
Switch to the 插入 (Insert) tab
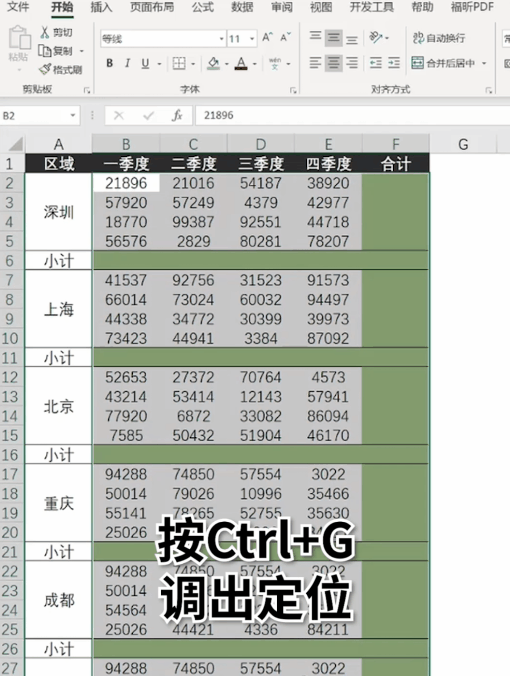coord(101,7)
